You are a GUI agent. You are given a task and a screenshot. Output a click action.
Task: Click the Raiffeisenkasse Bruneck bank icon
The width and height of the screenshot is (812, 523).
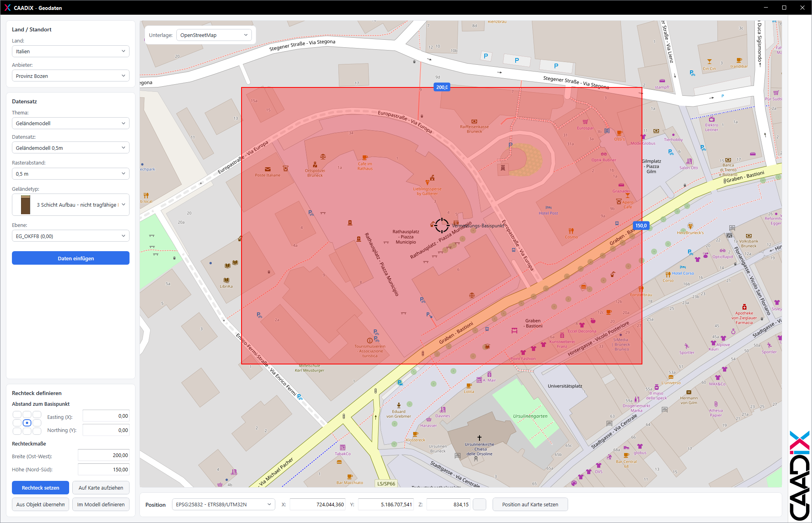click(474, 121)
